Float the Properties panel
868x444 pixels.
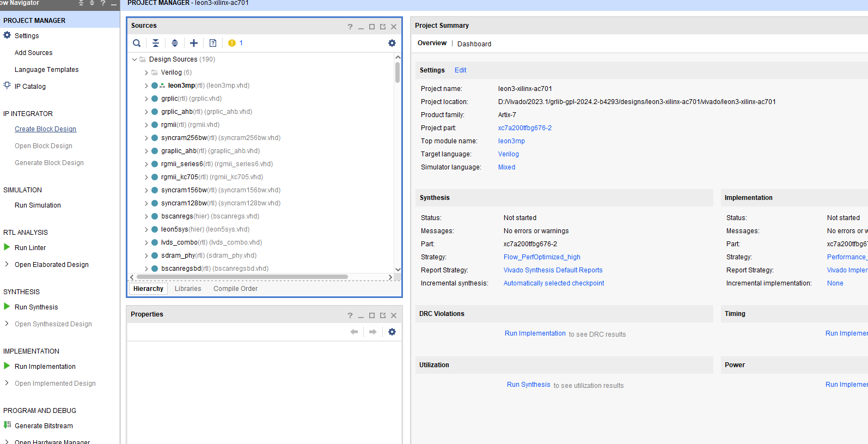(383, 315)
